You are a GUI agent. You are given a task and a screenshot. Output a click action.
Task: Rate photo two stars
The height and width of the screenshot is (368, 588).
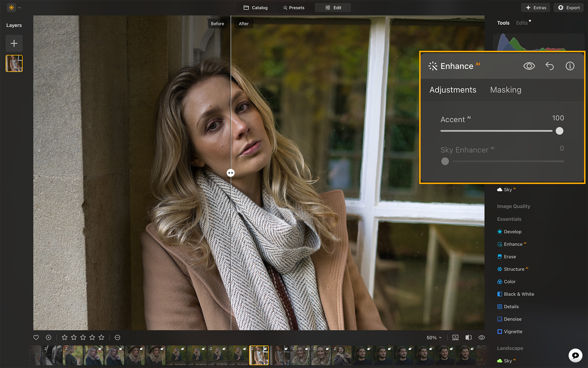click(x=74, y=337)
